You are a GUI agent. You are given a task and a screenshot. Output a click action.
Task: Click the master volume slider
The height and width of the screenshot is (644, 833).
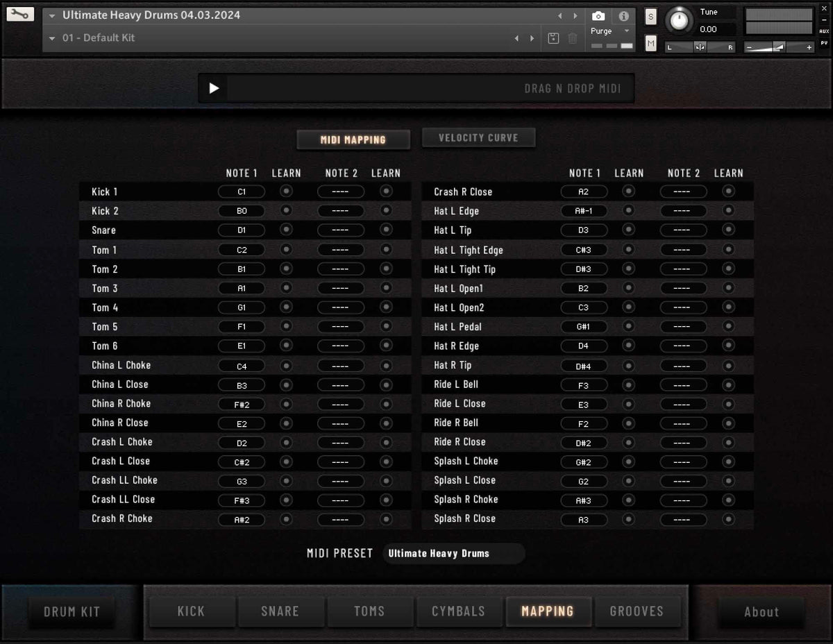click(x=779, y=47)
